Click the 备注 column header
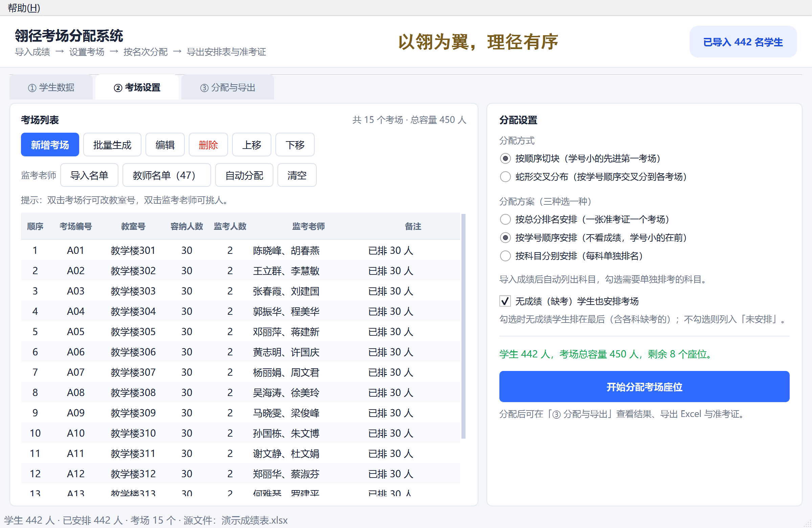Screen dimensions: 812x528 [x=413, y=226]
